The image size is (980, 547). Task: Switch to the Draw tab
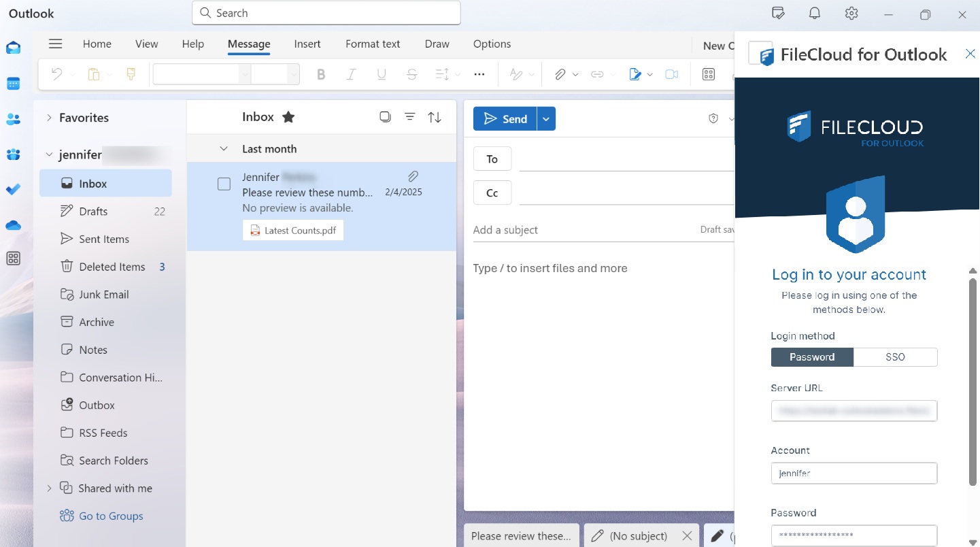coord(437,44)
